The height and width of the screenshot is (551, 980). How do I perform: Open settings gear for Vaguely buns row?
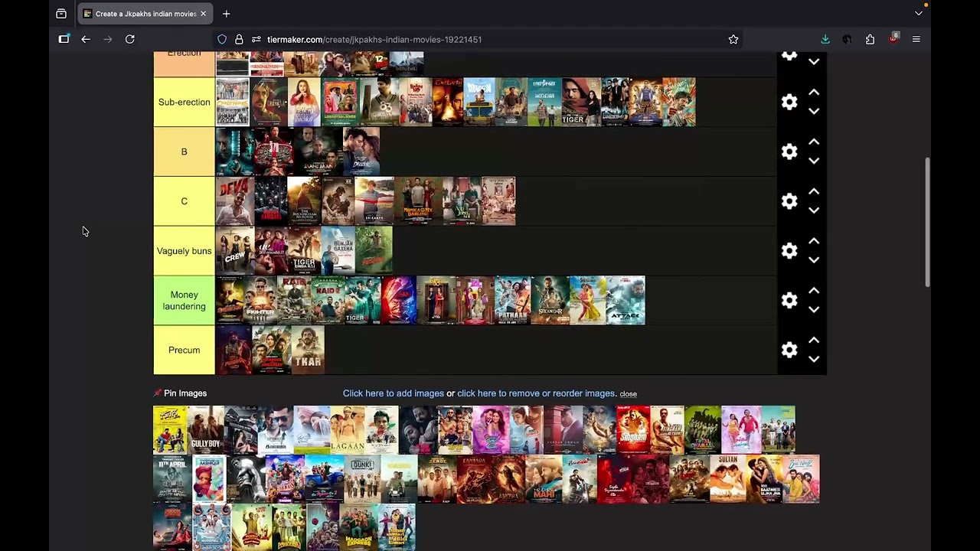pyautogui.click(x=789, y=251)
